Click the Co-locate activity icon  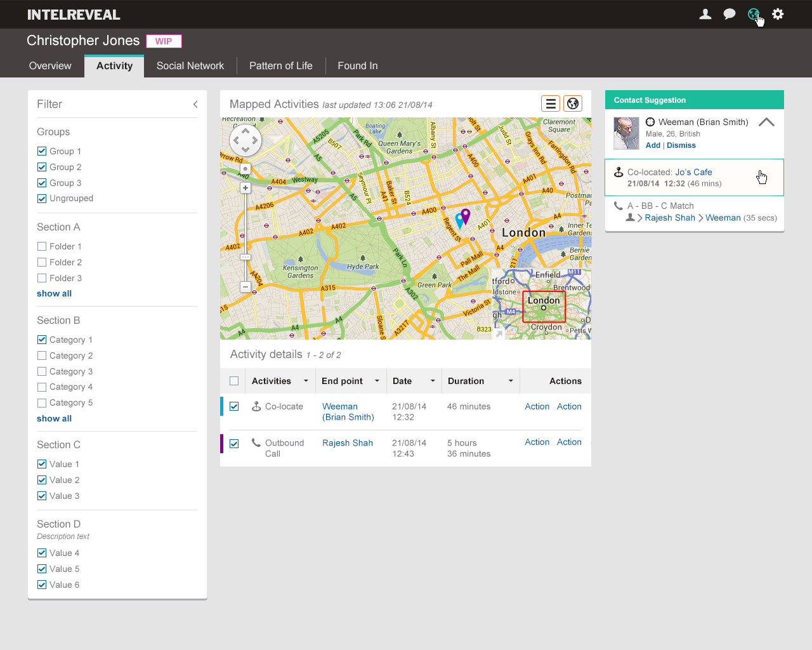click(x=256, y=406)
